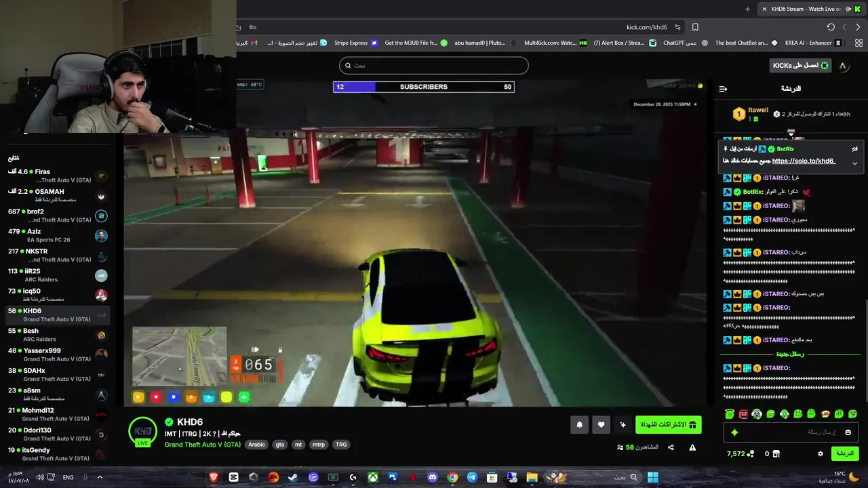Close the KHD6 Stream browser tab

coord(764,9)
